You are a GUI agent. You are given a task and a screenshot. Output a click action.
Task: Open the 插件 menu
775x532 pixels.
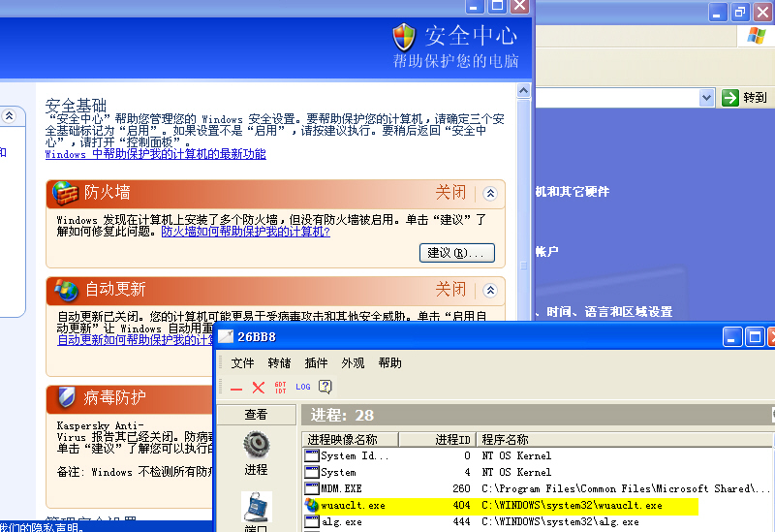(x=317, y=363)
